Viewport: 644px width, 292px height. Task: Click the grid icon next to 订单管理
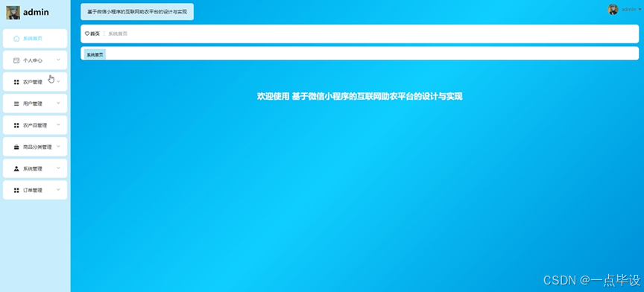coord(16,191)
